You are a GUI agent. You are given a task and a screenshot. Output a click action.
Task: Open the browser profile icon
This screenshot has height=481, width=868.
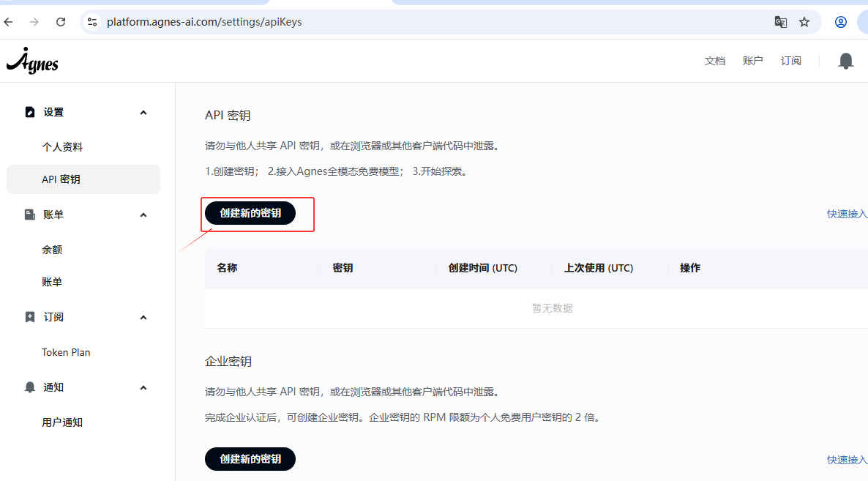(x=841, y=22)
